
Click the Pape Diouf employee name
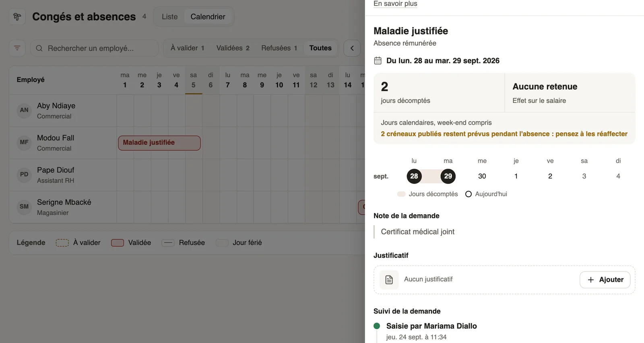point(56,170)
